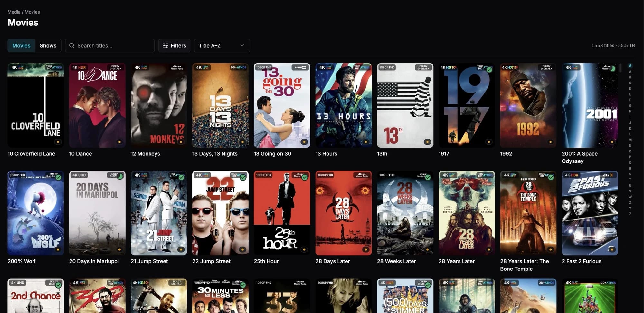Open the Title A–Z sort dropdown
644x313 pixels.
222,45
